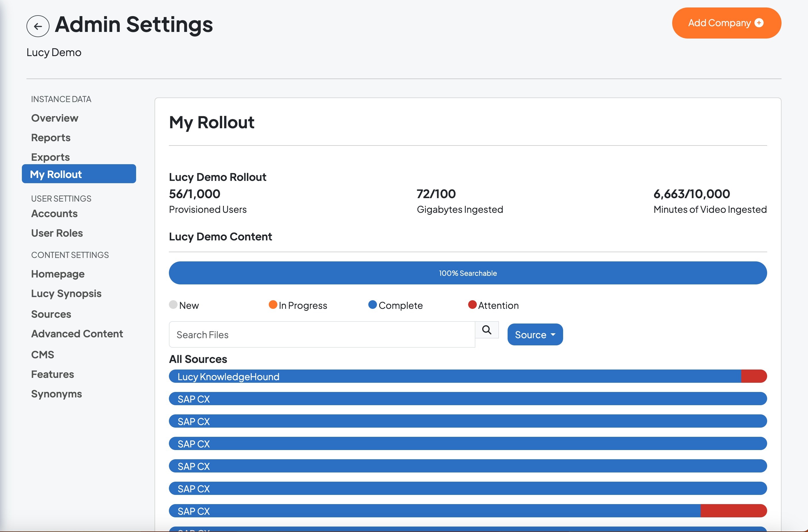Select the My Rollout menu item
The image size is (808, 532).
pyautogui.click(x=79, y=174)
